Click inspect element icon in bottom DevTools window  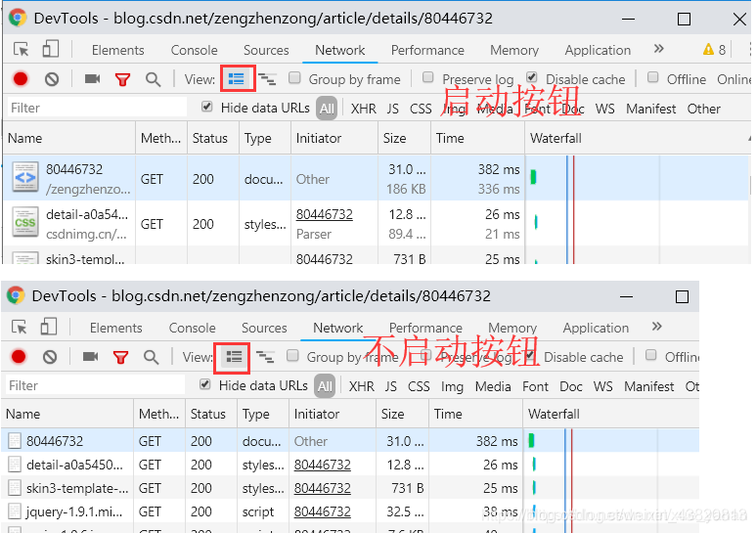(20, 328)
